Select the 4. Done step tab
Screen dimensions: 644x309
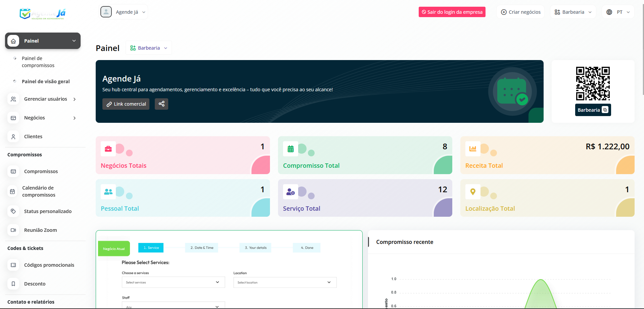(x=307, y=248)
